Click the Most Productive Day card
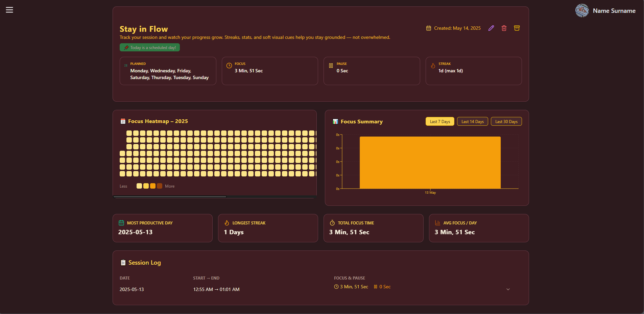The image size is (644, 314). 163,228
